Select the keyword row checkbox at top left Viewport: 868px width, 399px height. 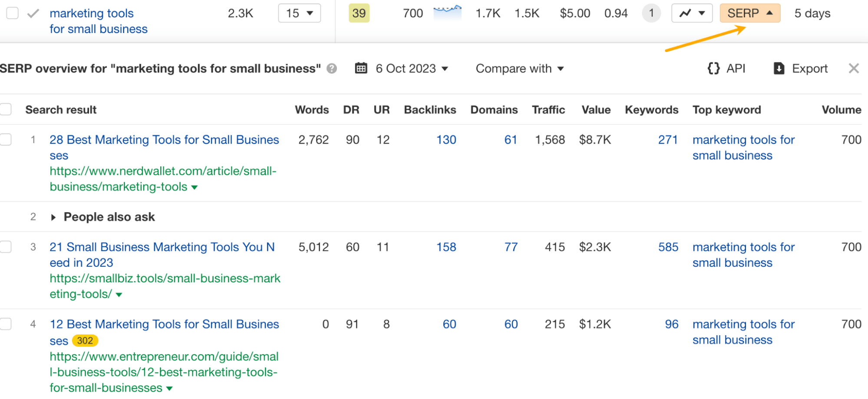12,13
